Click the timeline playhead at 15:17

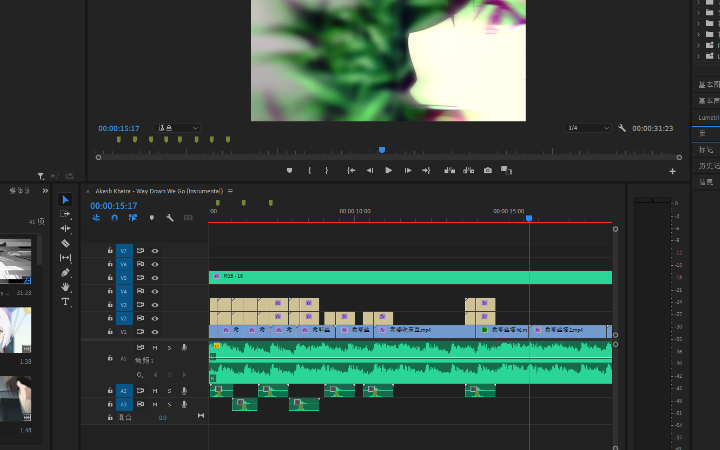coord(529,219)
